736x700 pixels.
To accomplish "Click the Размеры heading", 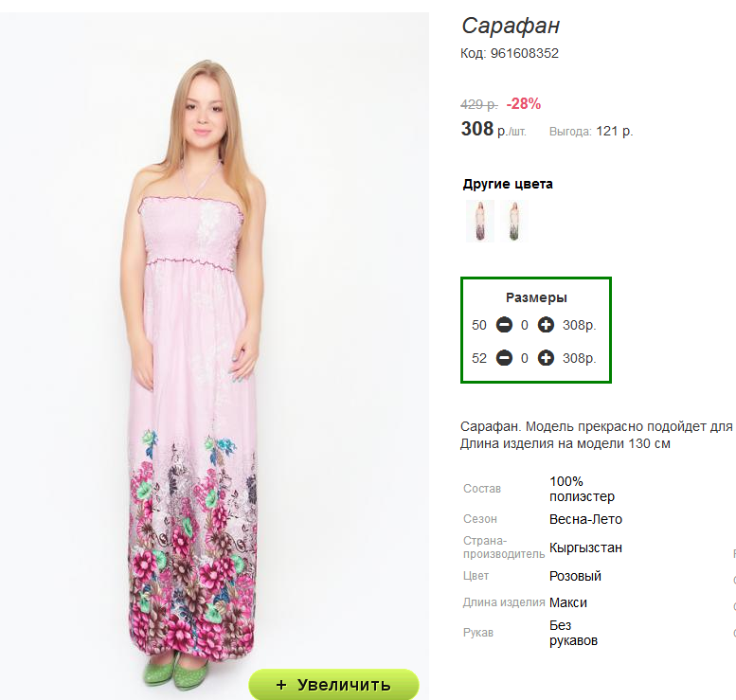I will 536,297.
